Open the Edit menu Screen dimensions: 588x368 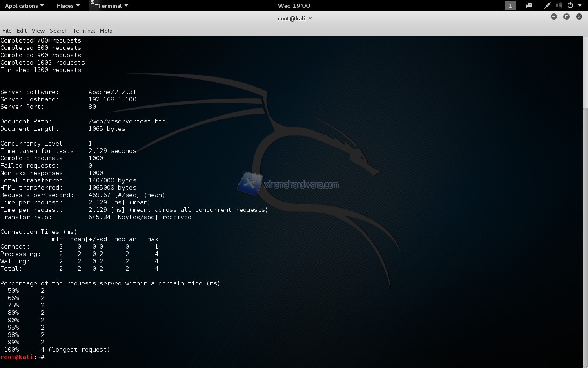[22, 31]
